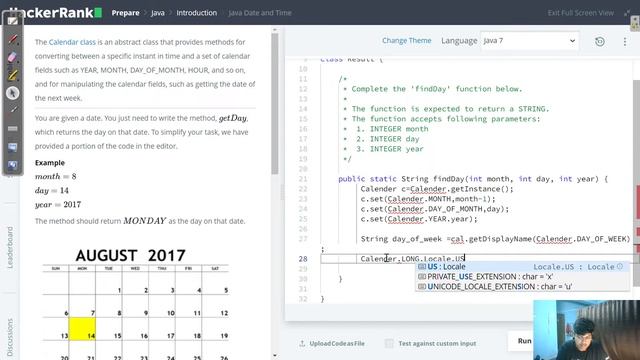
Task: Click the webcam video overlay
Action: (x=587, y=330)
